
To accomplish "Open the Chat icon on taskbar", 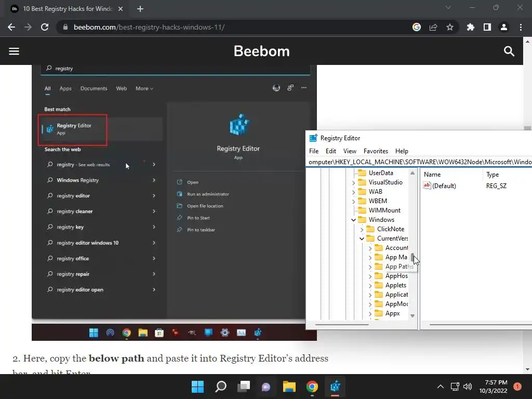I will (266, 387).
